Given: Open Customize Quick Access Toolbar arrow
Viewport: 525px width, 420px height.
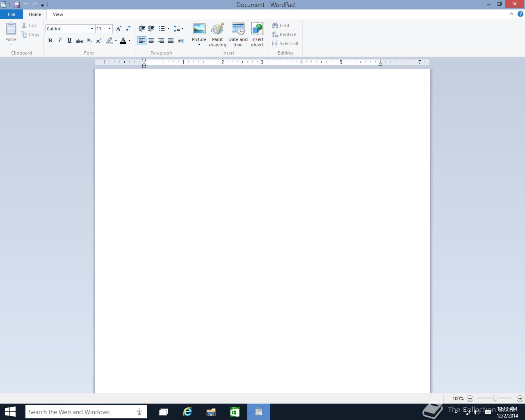Looking at the screenshot, I should [42, 5].
